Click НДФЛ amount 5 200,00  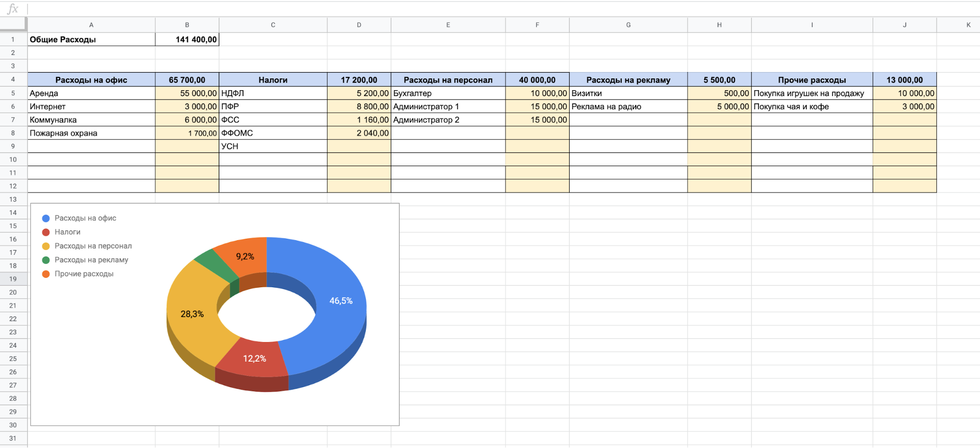click(359, 93)
